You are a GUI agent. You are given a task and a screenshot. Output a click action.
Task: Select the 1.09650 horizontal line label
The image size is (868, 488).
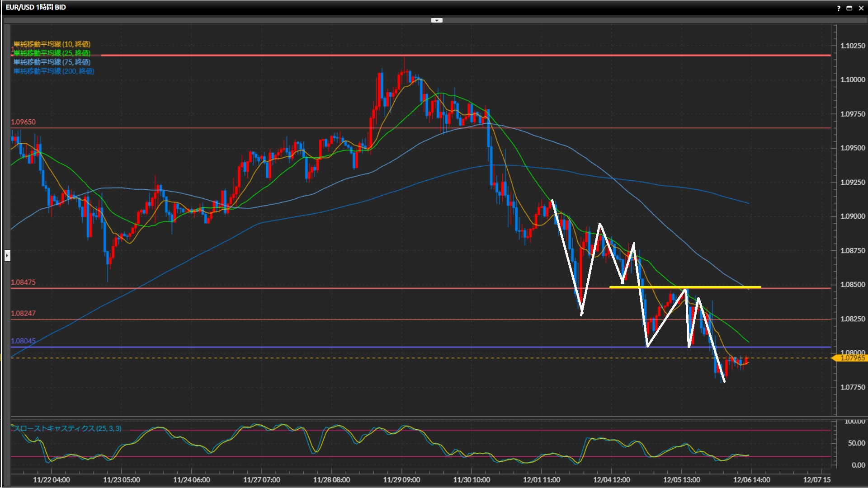pos(23,122)
